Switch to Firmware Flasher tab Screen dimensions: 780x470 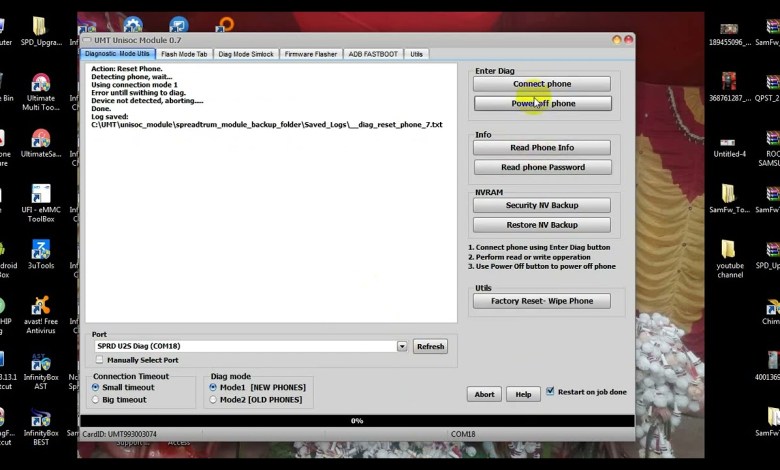tap(311, 54)
